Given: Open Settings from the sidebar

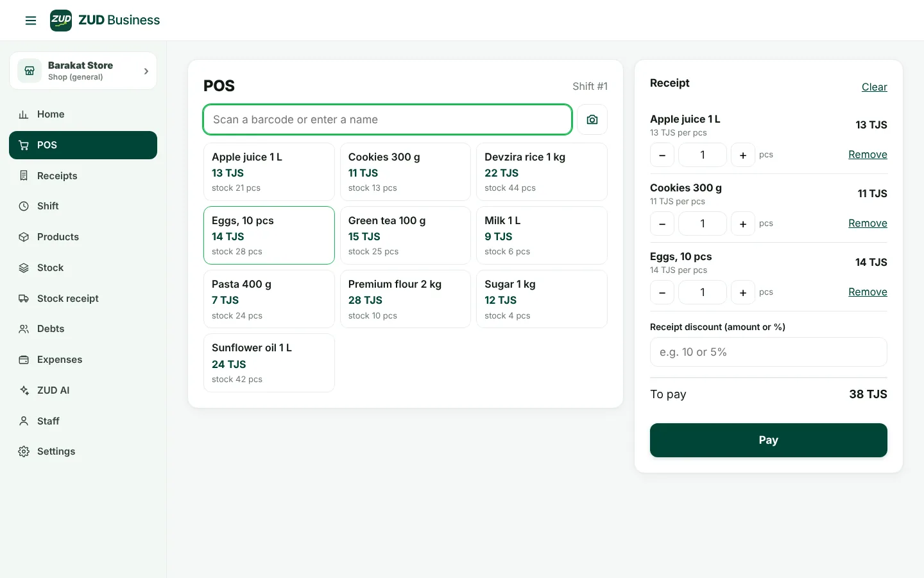Looking at the screenshot, I should 83,451.
